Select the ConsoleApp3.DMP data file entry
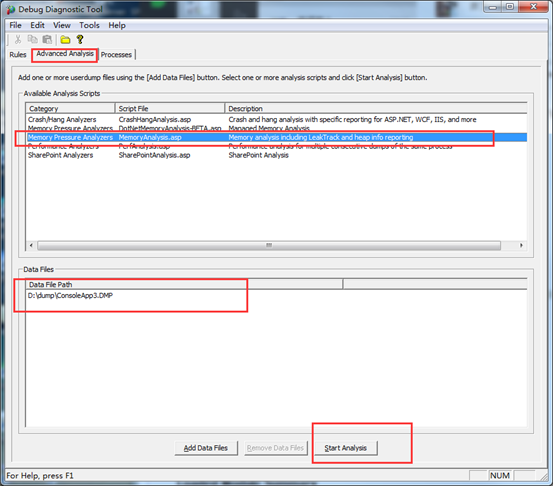 70,296
